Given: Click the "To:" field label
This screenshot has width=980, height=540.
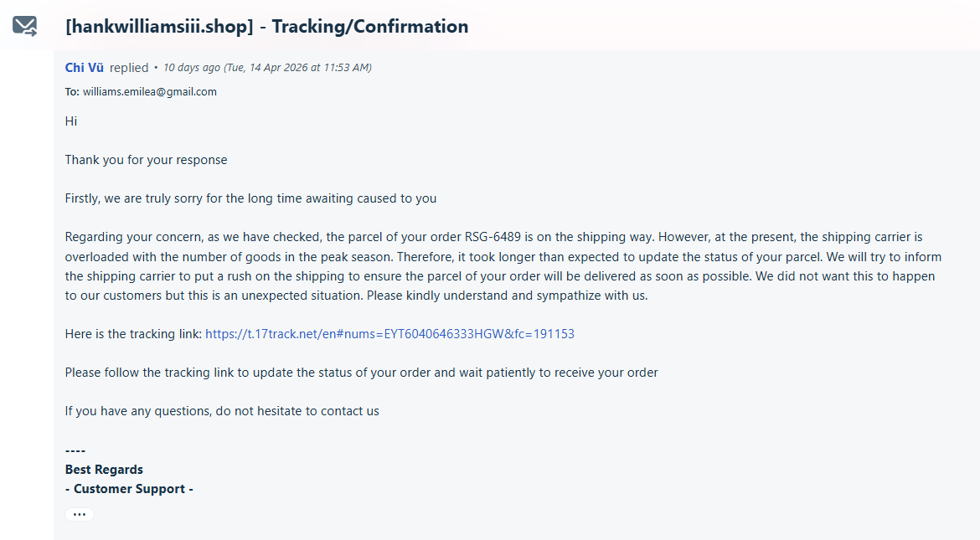Looking at the screenshot, I should [72, 91].
